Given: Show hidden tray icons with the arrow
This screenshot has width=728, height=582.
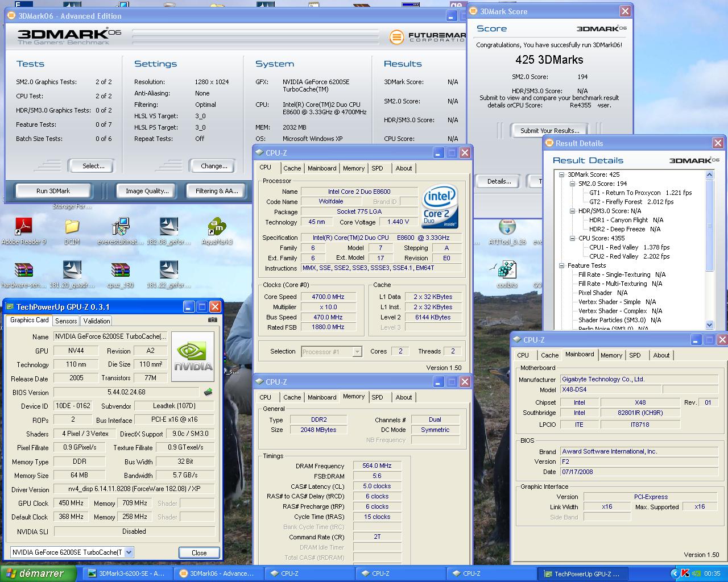Looking at the screenshot, I should 675,573.
